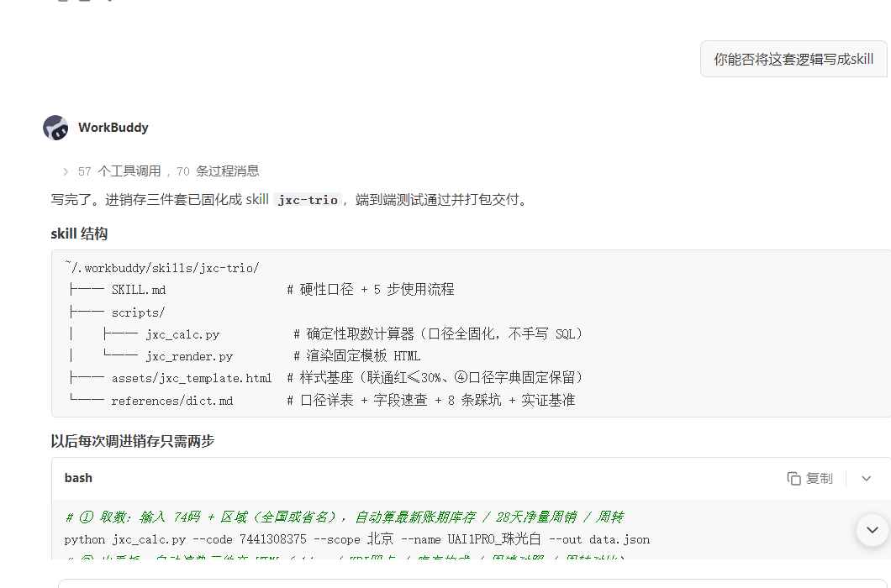Click the WorkBuddy name label
The image size is (891, 588).
[x=113, y=127]
